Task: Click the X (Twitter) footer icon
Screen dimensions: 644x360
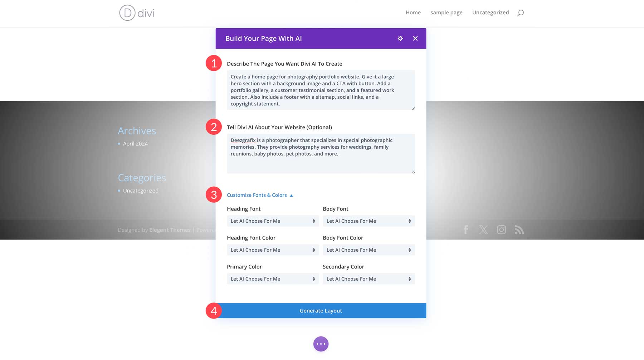Action: click(484, 230)
